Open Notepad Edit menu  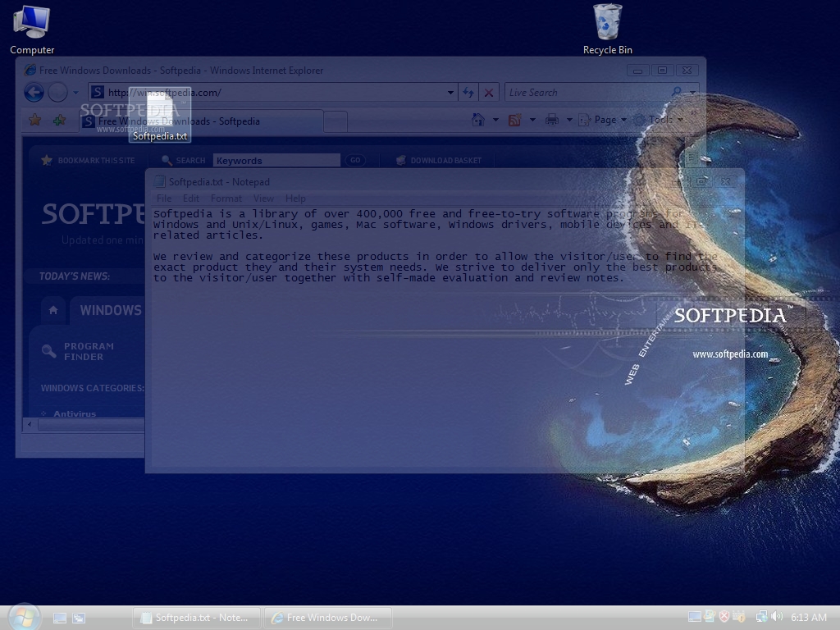pyautogui.click(x=190, y=199)
